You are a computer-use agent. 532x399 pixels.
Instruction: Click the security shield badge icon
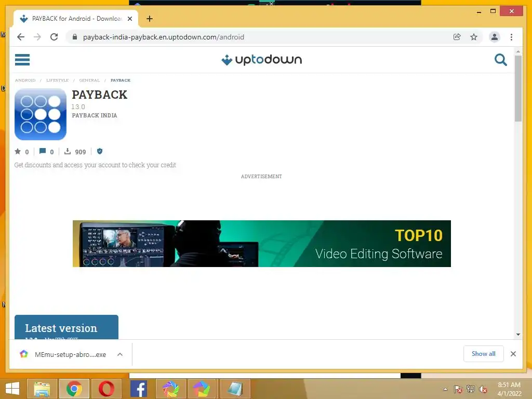click(x=100, y=151)
